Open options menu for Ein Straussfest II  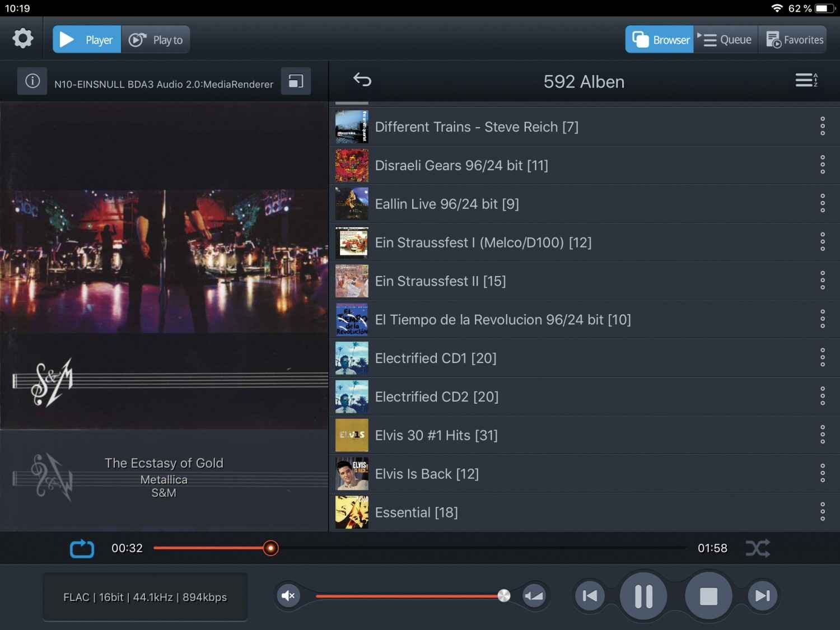[x=822, y=281]
